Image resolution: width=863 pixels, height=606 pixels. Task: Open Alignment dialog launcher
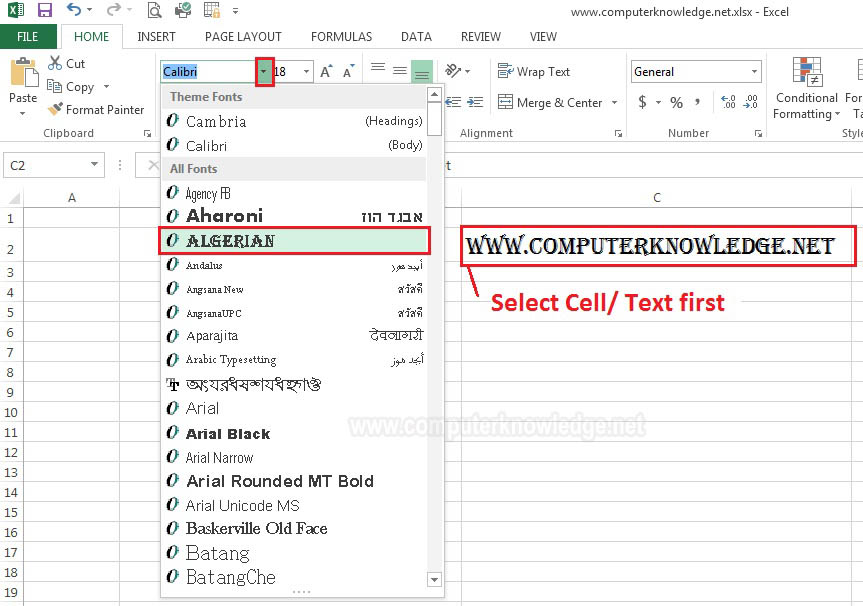[618, 133]
